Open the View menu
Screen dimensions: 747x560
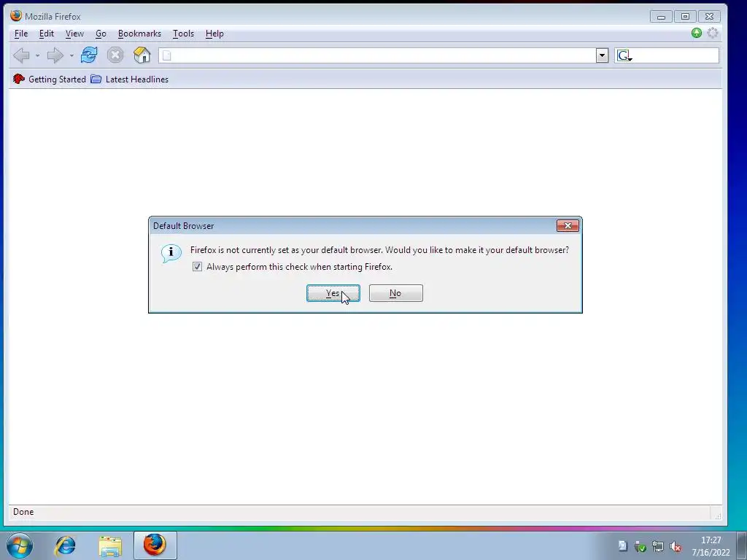(x=74, y=34)
